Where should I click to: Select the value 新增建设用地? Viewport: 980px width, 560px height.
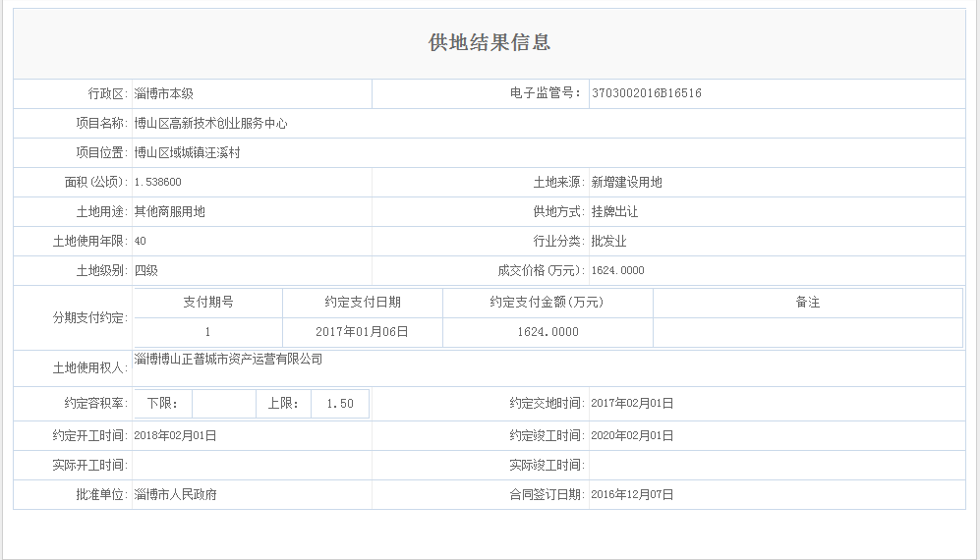pyautogui.click(x=626, y=182)
